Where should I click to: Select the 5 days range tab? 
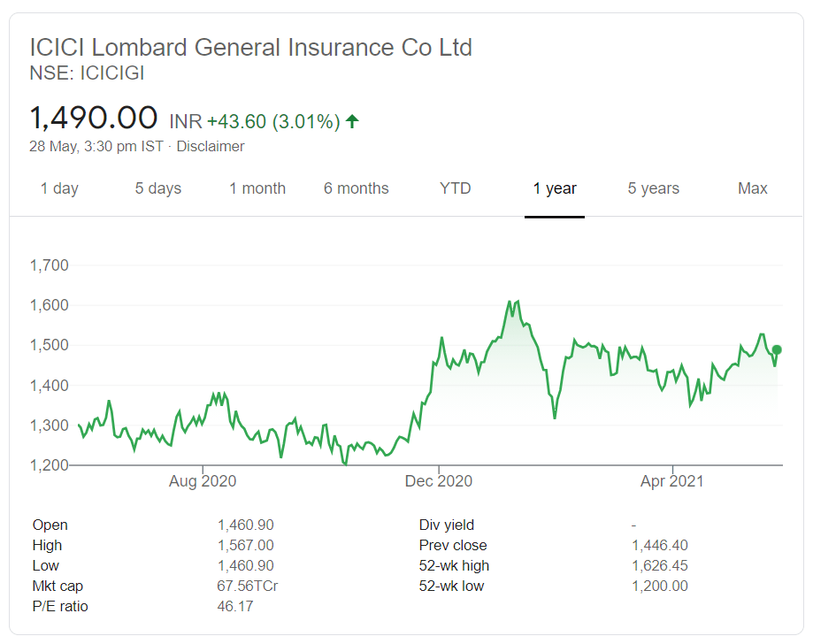pos(158,188)
